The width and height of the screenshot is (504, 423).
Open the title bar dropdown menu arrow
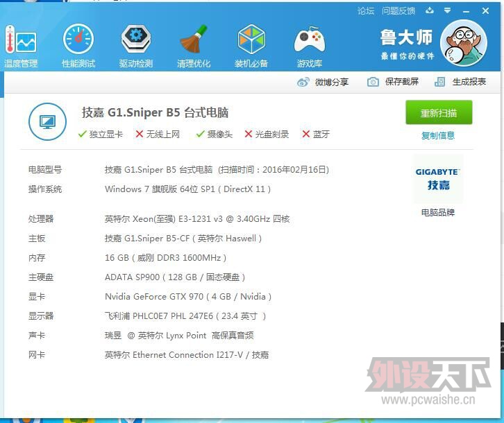(x=447, y=10)
